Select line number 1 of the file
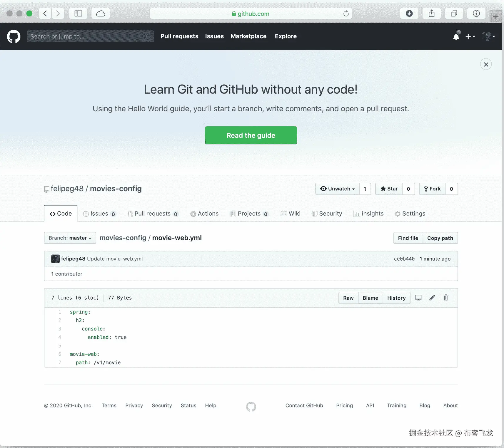This screenshot has height=448, width=504. point(60,312)
